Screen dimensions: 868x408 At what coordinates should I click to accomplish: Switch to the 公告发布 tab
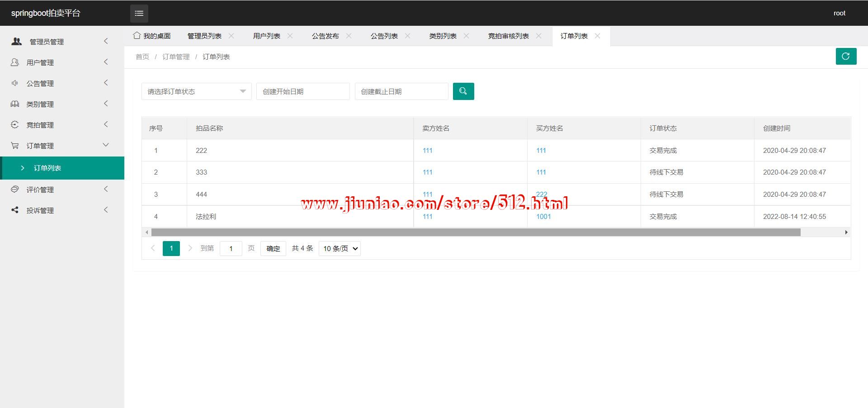pyautogui.click(x=325, y=36)
